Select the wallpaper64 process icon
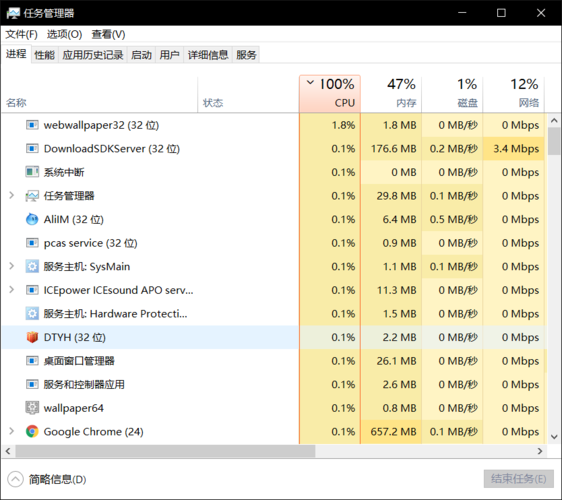 [32, 408]
